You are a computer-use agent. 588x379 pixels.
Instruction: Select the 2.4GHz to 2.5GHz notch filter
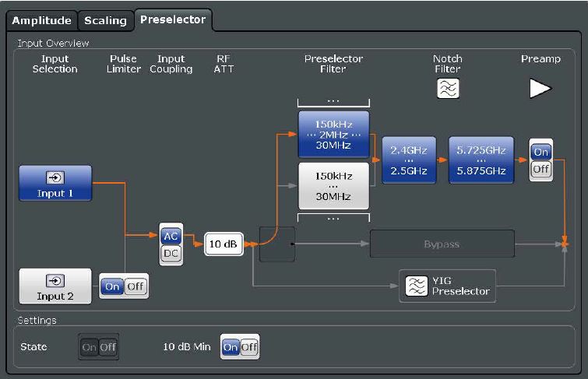(x=409, y=160)
